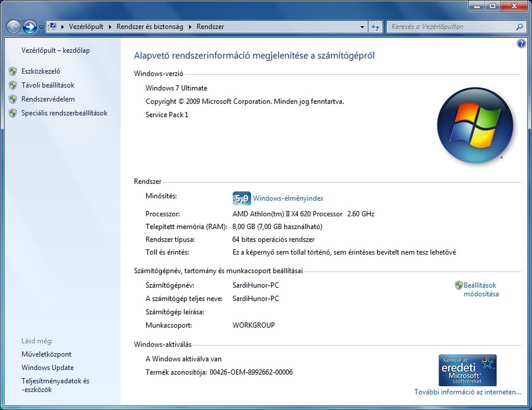Click the shield icon beside Speciális rendszerbeállítások
The image size is (532, 410).
coord(13,113)
